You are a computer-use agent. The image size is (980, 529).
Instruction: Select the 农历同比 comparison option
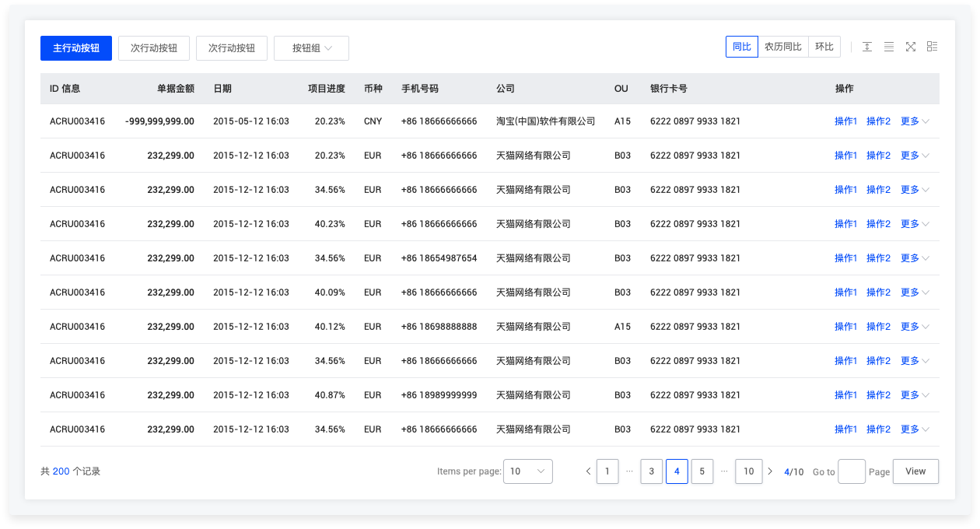[783, 47]
